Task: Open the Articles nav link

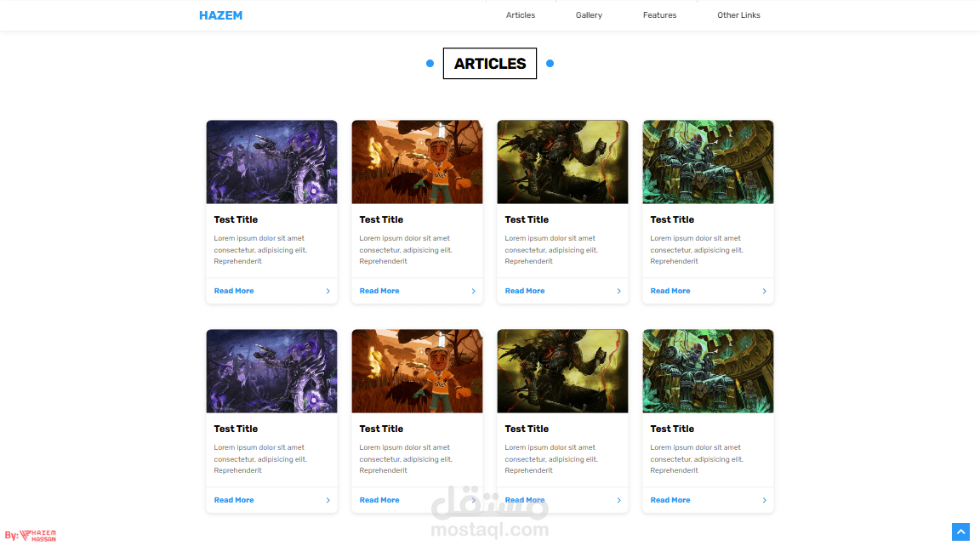Action: 521,15
